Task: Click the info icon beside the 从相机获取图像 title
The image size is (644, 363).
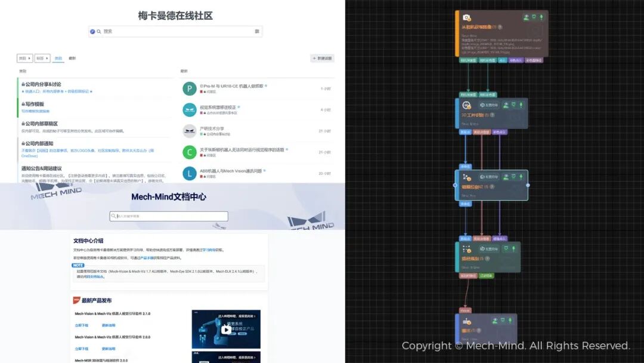Action: [x=500, y=27]
